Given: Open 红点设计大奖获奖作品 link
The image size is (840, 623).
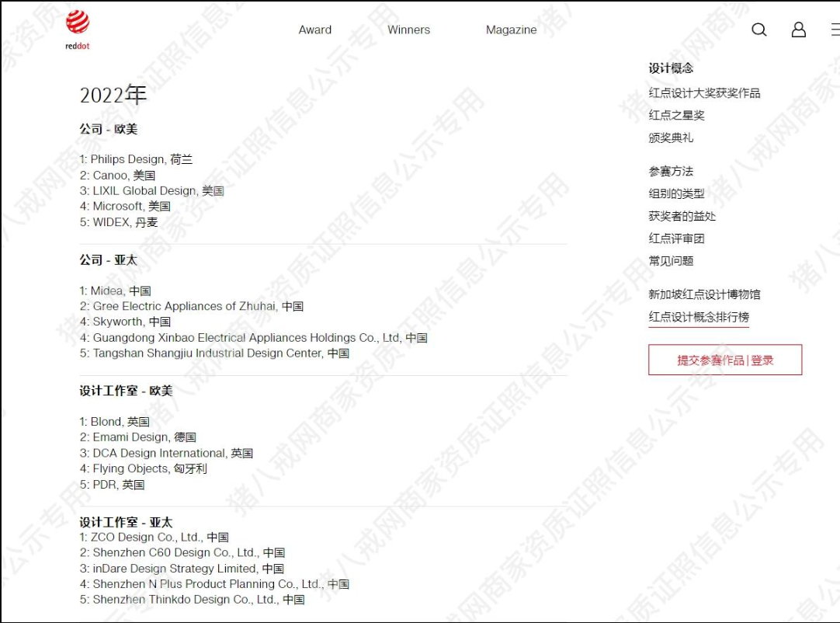Looking at the screenshot, I should [704, 92].
